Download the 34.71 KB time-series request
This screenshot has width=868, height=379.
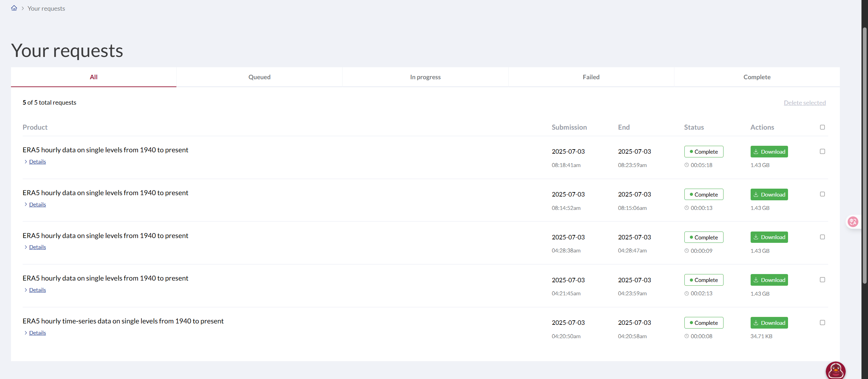pyautogui.click(x=769, y=323)
